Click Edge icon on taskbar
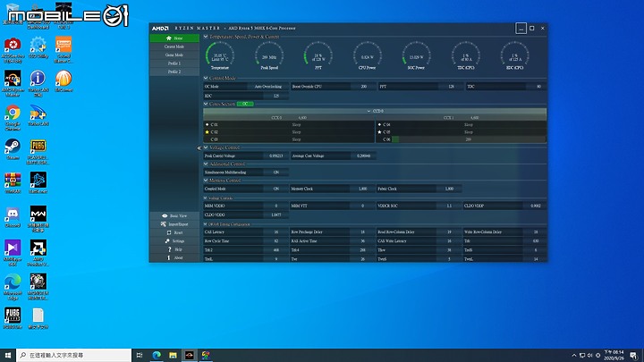 pyautogui.click(x=157, y=355)
